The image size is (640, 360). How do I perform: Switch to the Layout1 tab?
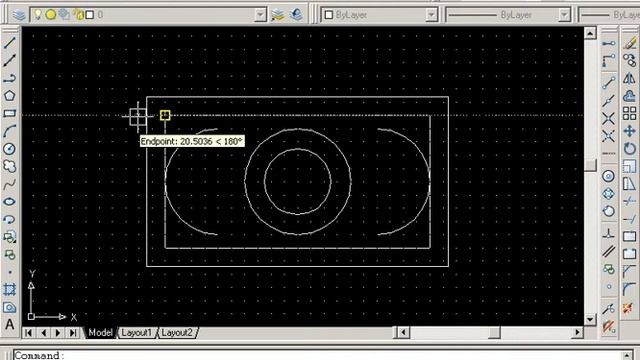tap(136, 333)
